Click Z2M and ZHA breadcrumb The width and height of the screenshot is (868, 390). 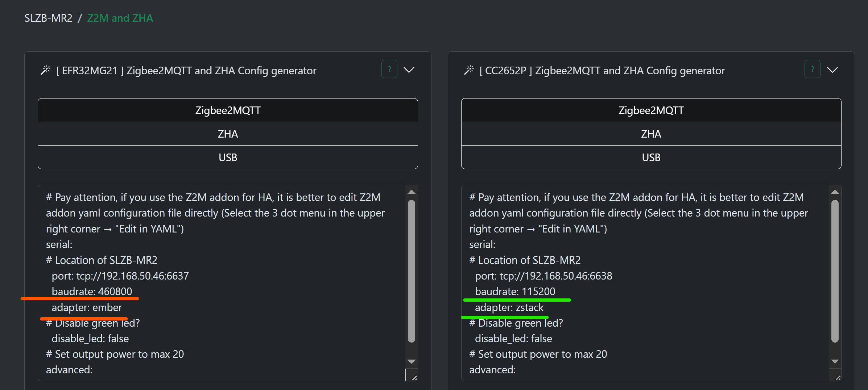point(120,18)
